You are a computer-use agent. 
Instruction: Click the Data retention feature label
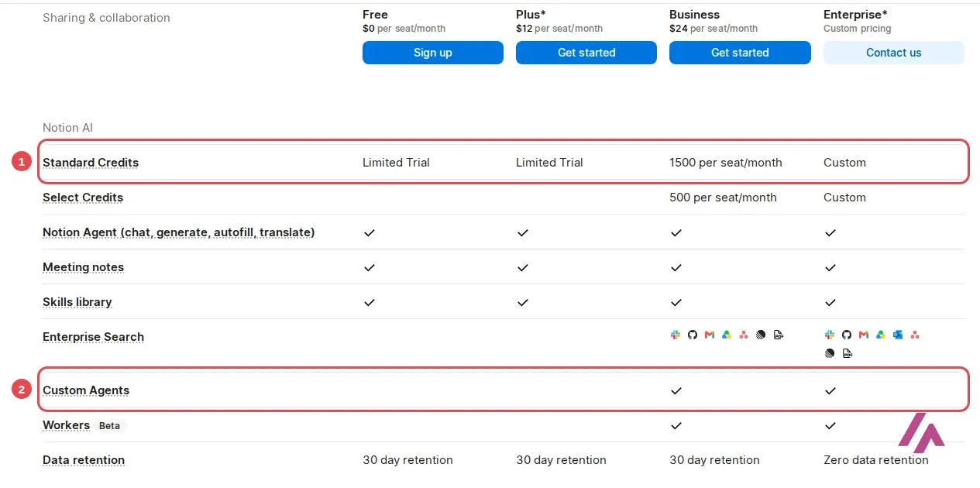[x=84, y=460]
